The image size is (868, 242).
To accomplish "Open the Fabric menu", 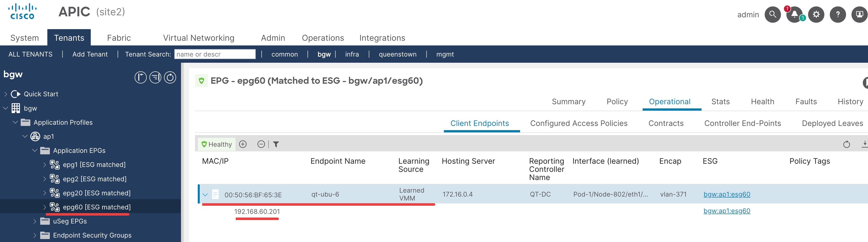I will (x=119, y=38).
